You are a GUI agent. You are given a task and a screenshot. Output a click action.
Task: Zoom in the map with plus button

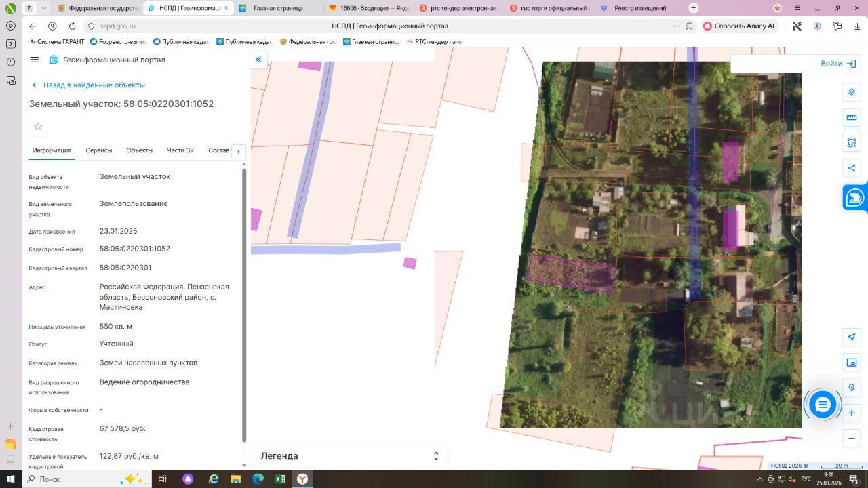[852, 413]
